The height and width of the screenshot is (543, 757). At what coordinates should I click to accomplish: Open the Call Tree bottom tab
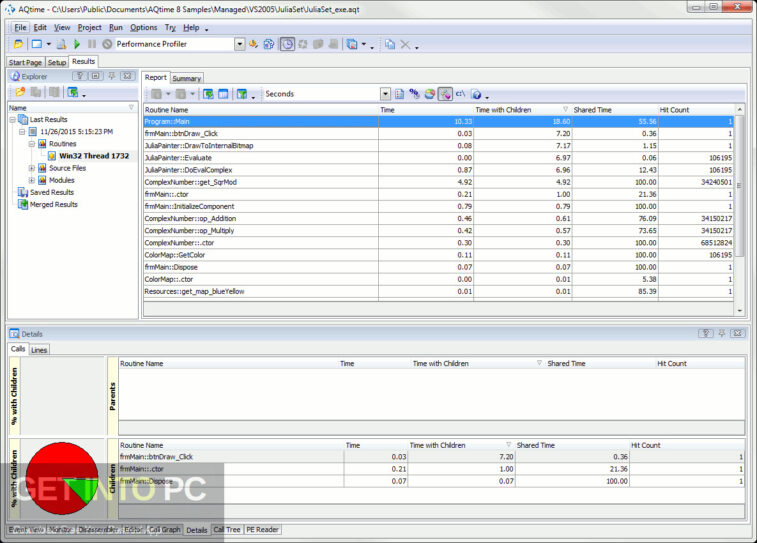click(227, 529)
